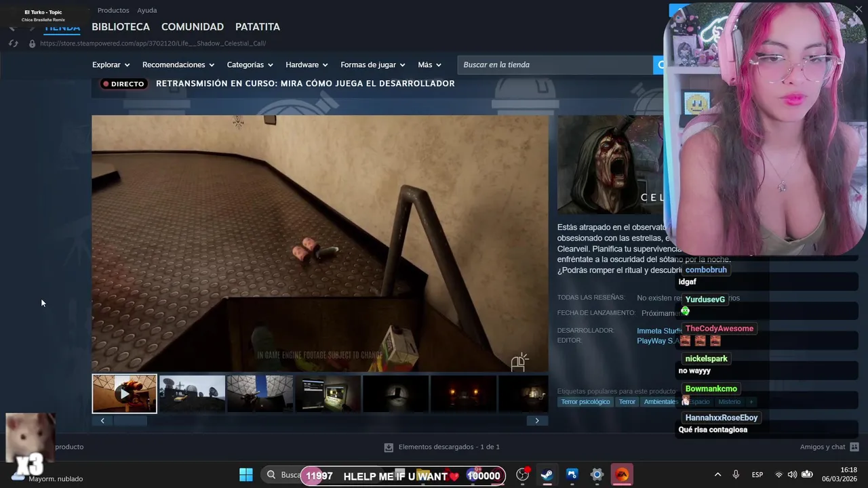Click the Buscar en la tienda field
Viewport: 868px width, 488px height.
tap(555, 65)
